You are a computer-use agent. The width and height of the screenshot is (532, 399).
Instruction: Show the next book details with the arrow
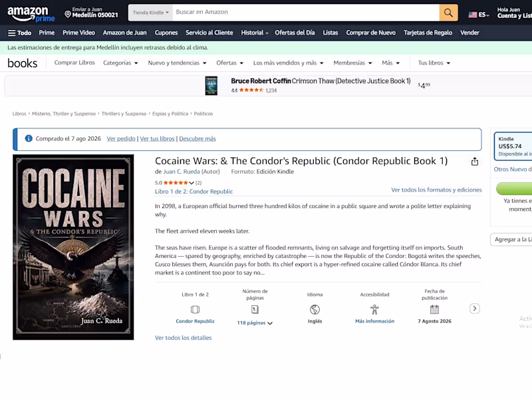pyautogui.click(x=475, y=309)
